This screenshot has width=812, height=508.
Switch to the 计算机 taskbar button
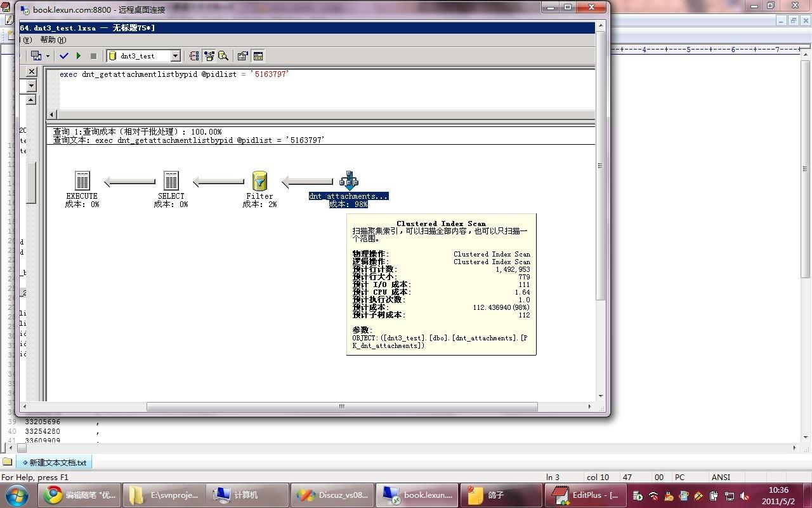click(x=247, y=495)
